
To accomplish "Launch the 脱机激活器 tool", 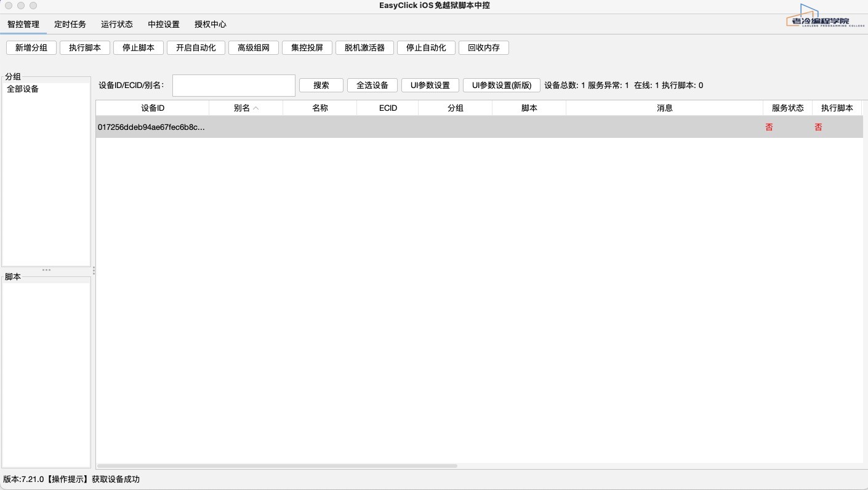I will point(364,48).
